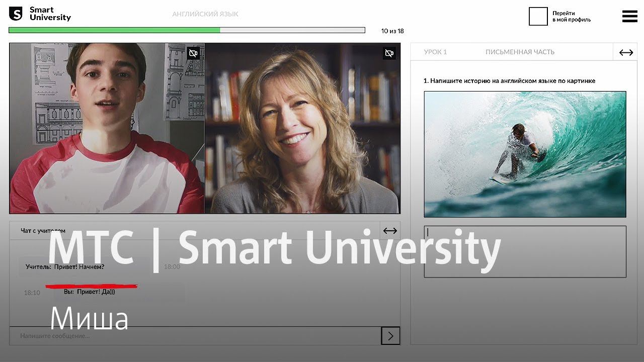Go to my profile link
This screenshot has width=644, height=362.
[572, 17]
